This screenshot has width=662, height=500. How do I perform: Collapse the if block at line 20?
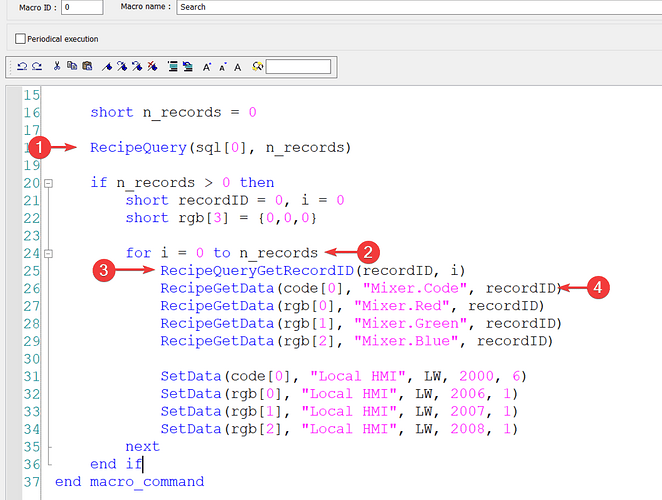click(47, 183)
